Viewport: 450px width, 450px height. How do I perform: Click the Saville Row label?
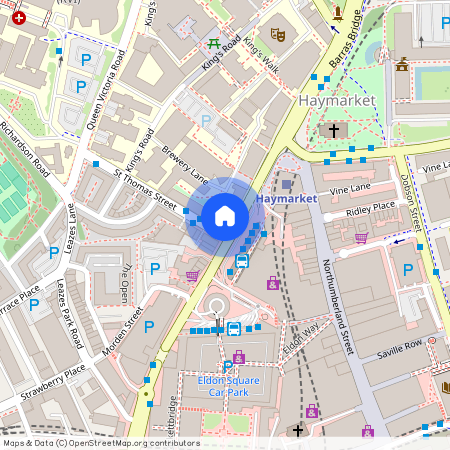pyautogui.click(x=399, y=349)
